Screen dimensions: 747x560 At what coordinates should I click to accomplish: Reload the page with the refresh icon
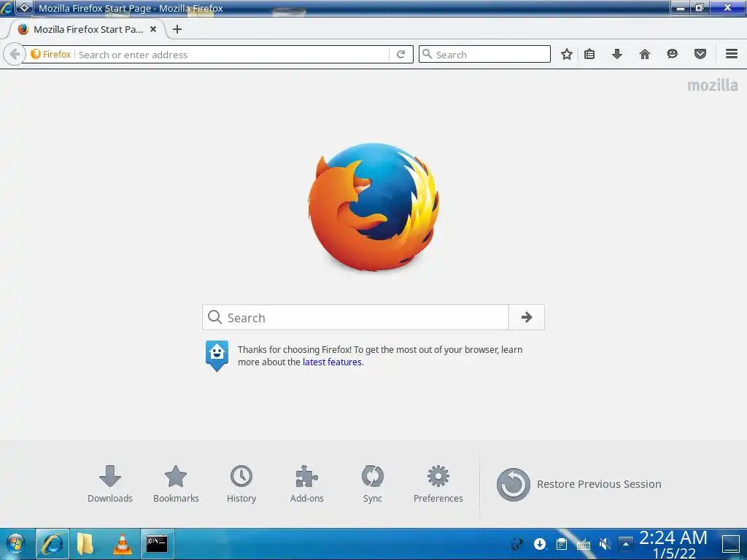[400, 54]
